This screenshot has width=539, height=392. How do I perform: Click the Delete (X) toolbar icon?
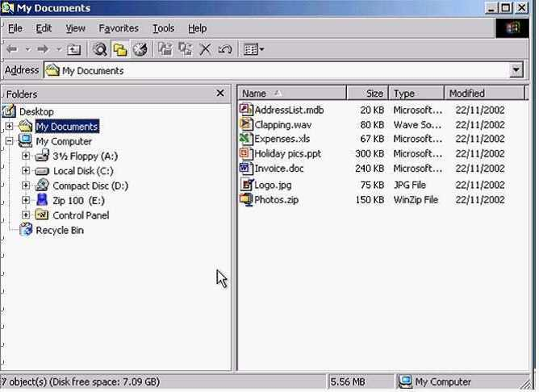[205, 50]
